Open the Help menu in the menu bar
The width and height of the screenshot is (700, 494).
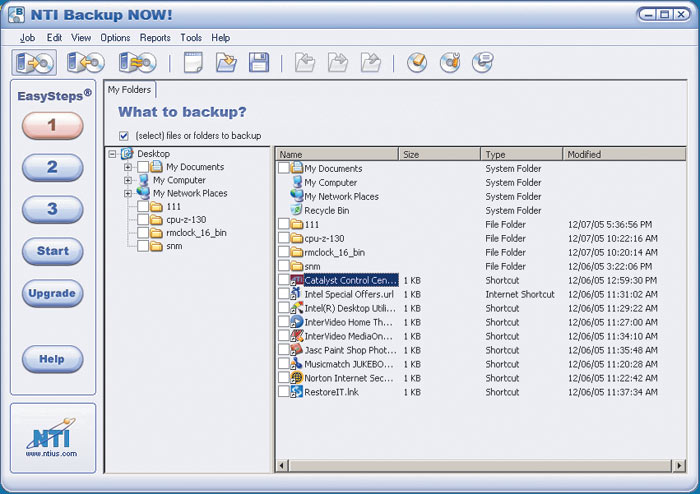221,38
